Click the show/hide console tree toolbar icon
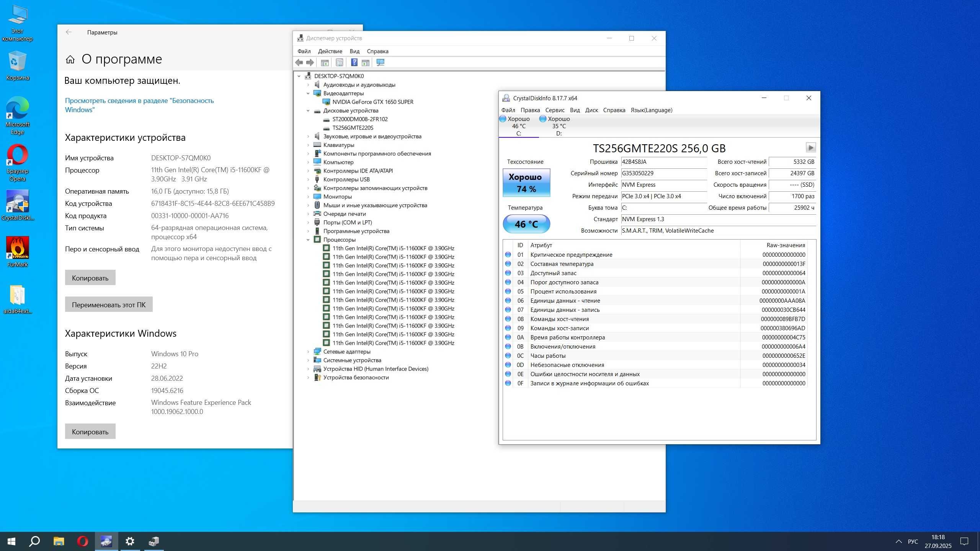The image size is (980, 551). [325, 62]
